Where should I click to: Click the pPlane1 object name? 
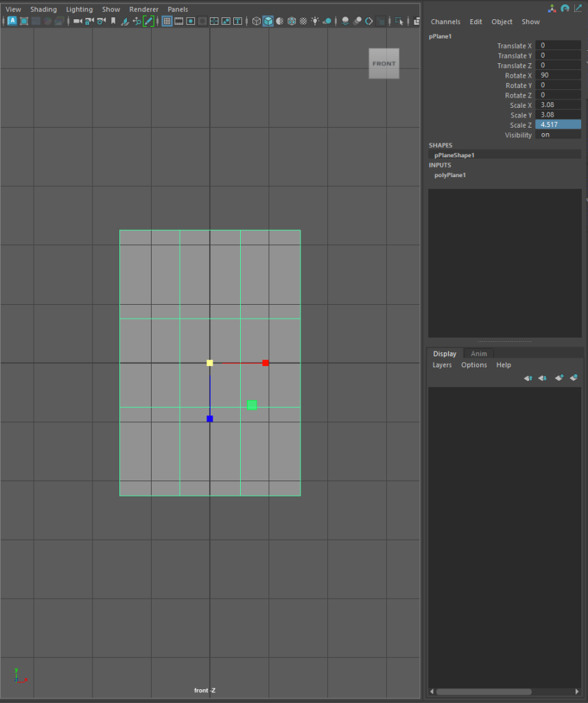click(440, 36)
